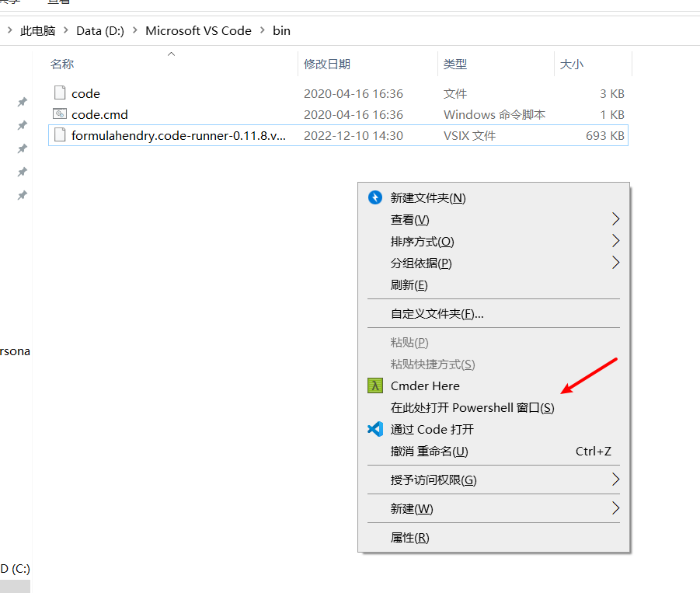This screenshot has width=700, height=593.
Task: Expand the 排序方式(O) submenu chevron
Action: click(x=615, y=241)
